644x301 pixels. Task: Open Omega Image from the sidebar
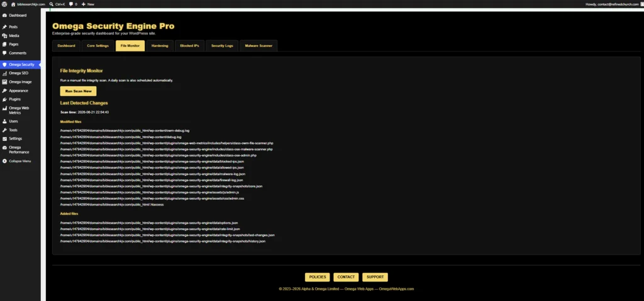20,82
